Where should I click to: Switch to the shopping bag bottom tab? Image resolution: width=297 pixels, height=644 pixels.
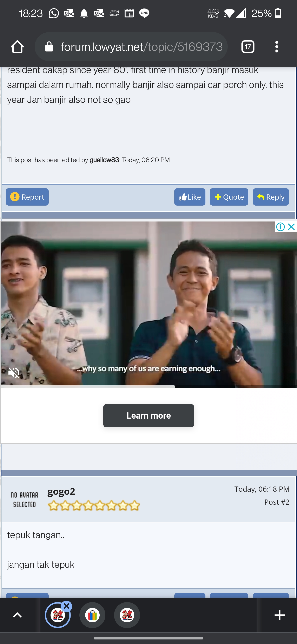click(x=92, y=615)
